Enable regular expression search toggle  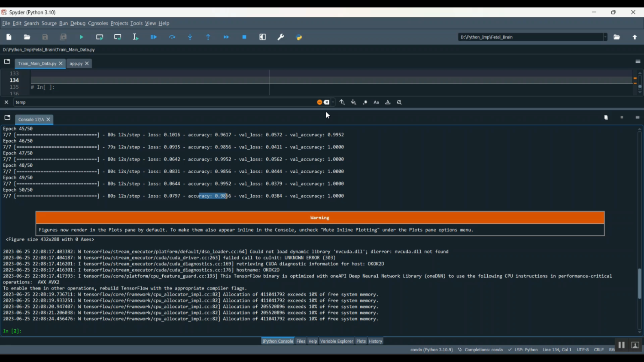(365, 103)
